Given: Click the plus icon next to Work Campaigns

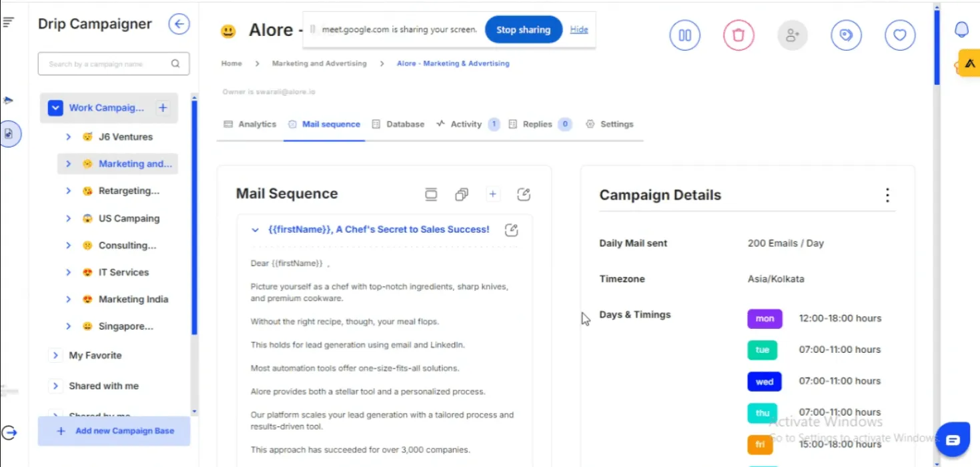Looking at the screenshot, I should 163,107.
